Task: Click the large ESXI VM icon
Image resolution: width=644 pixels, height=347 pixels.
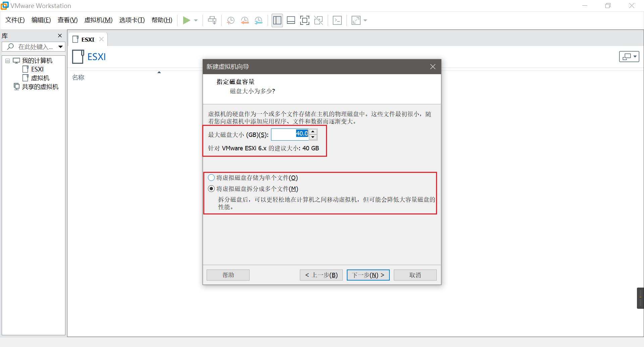Action: click(78, 57)
